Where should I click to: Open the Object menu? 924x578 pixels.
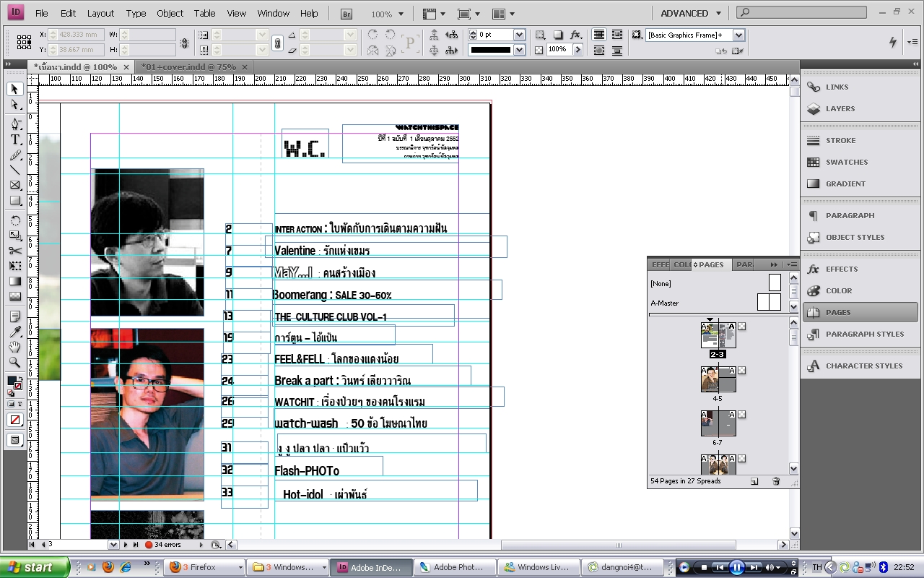170,13
